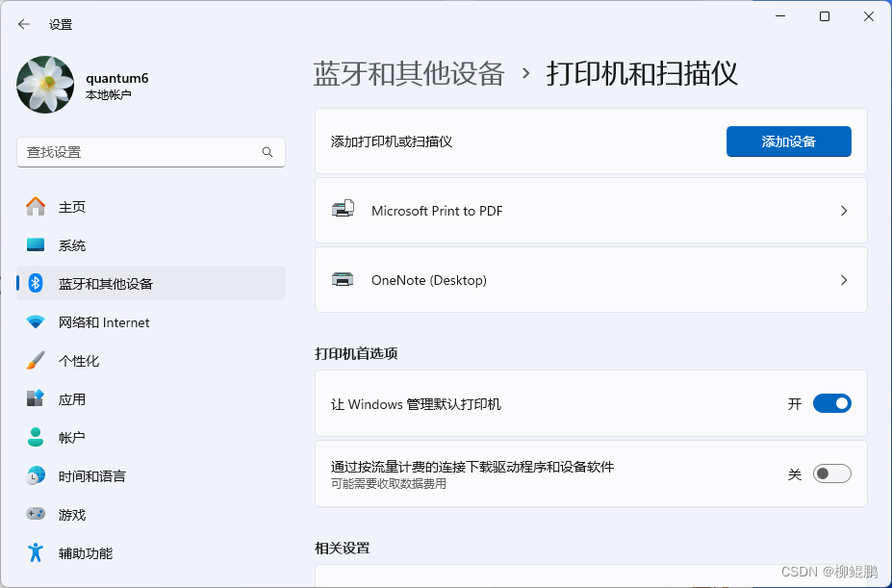Viewport: 892px width, 588px height.
Task: Open 辅助功能 settings
Action: coord(151,552)
